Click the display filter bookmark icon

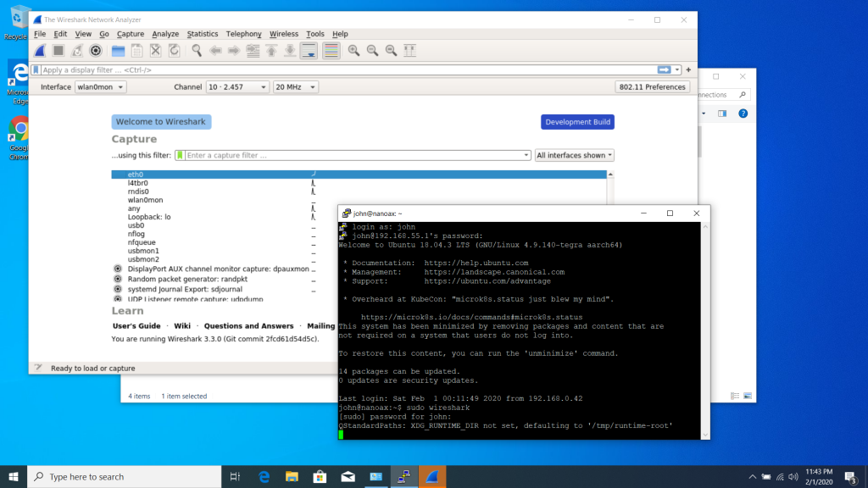click(36, 70)
